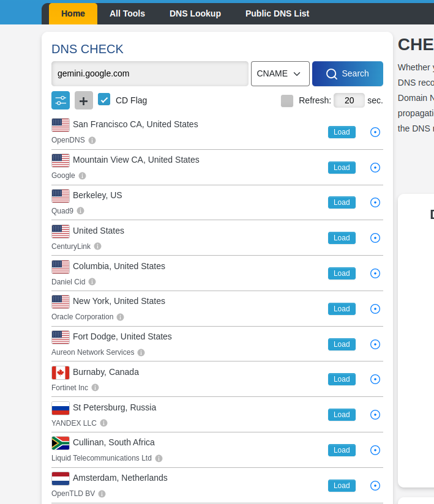Open the All Tools menu

point(127,13)
